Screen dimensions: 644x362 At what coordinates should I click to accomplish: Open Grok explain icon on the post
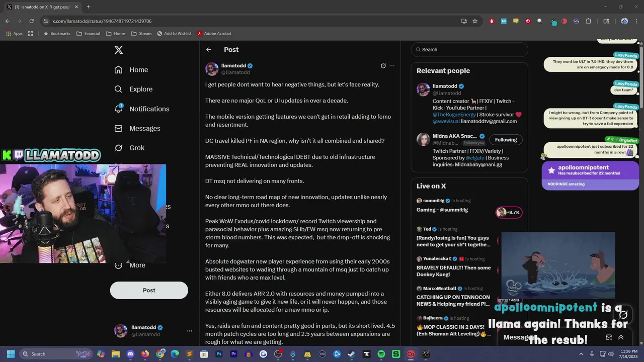[383, 66]
